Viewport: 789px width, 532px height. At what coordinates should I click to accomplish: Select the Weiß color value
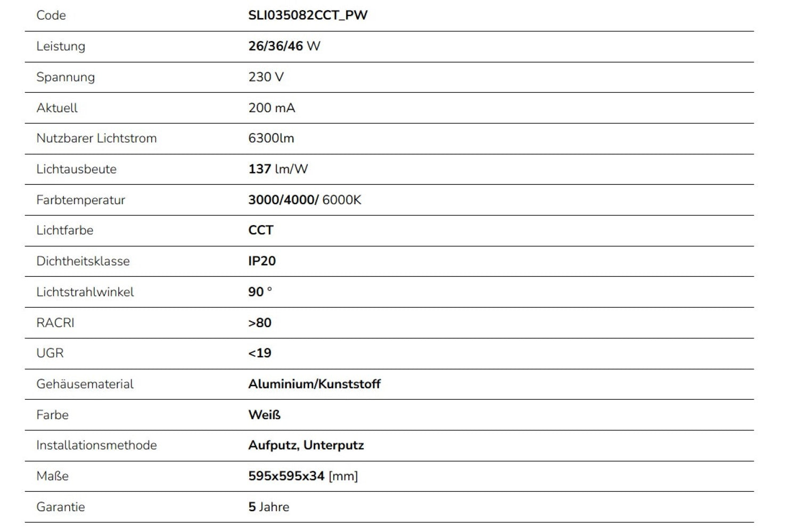(x=264, y=415)
